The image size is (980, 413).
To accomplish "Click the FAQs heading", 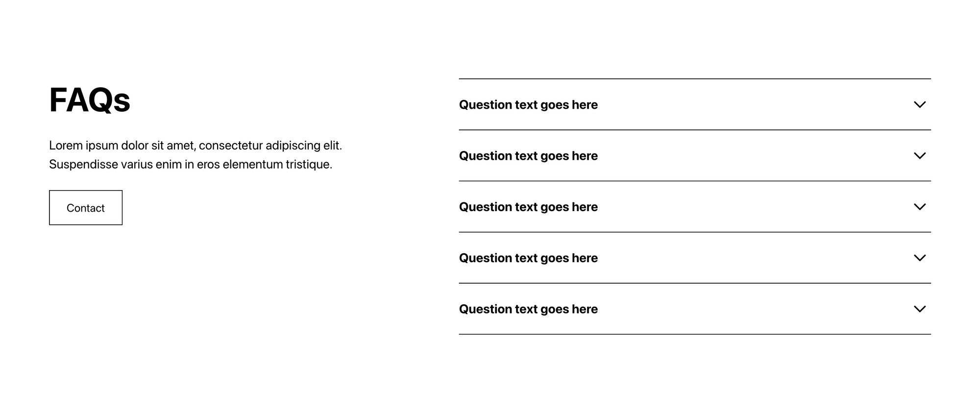I will tap(90, 100).
